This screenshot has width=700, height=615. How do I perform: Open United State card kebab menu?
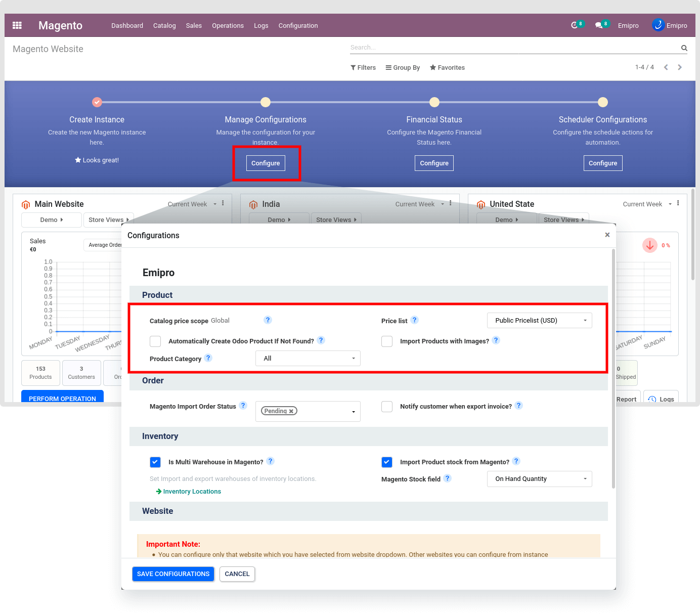click(x=678, y=203)
